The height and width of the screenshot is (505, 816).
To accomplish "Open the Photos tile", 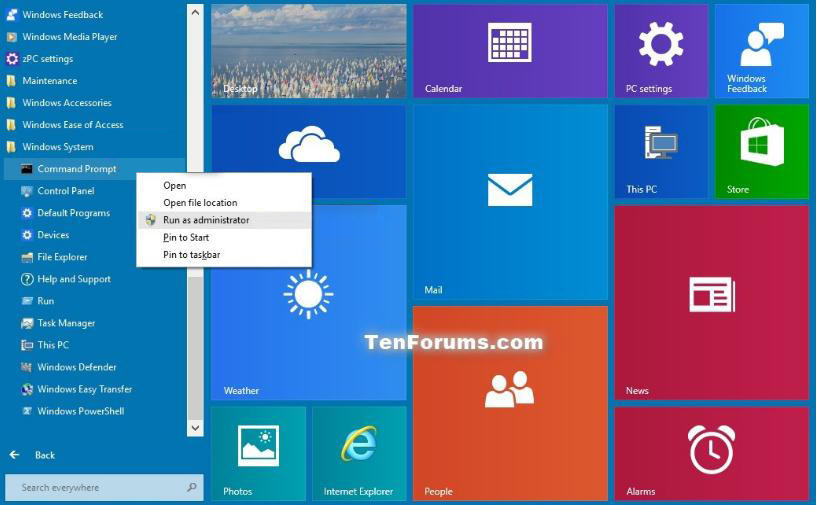I will pyautogui.click(x=258, y=454).
